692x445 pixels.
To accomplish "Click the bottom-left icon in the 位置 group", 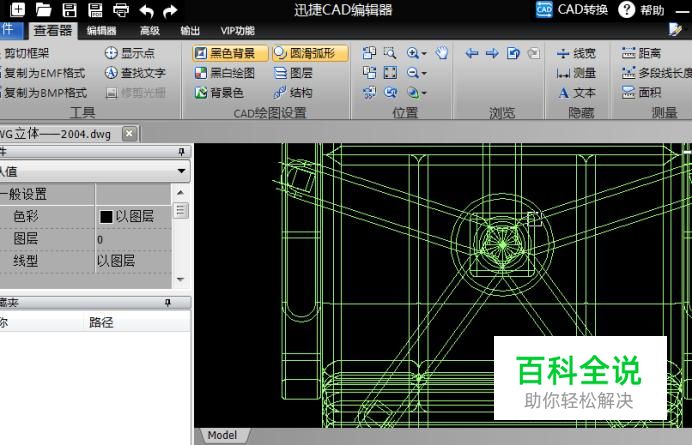I will [369, 92].
